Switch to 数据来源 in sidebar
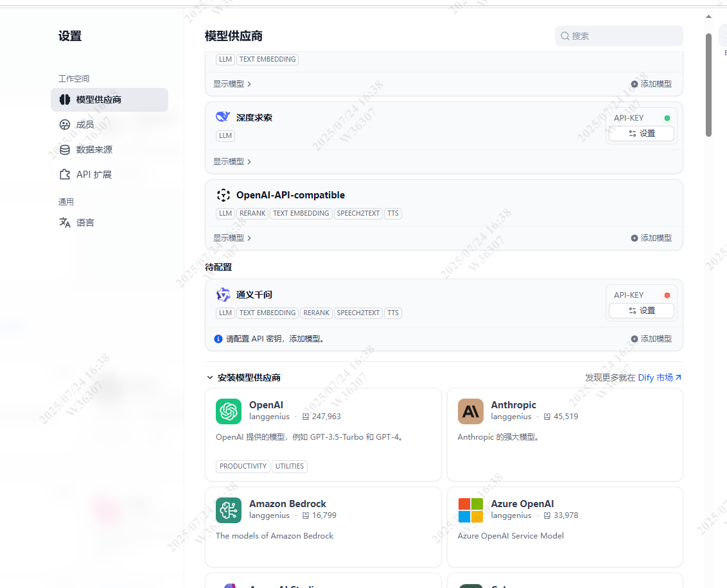727x588 pixels. (94, 150)
